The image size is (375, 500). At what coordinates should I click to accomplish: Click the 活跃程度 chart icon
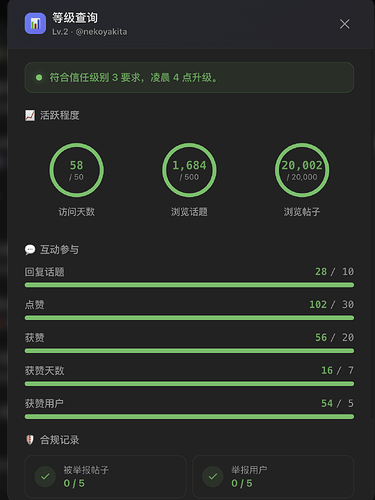pos(30,116)
